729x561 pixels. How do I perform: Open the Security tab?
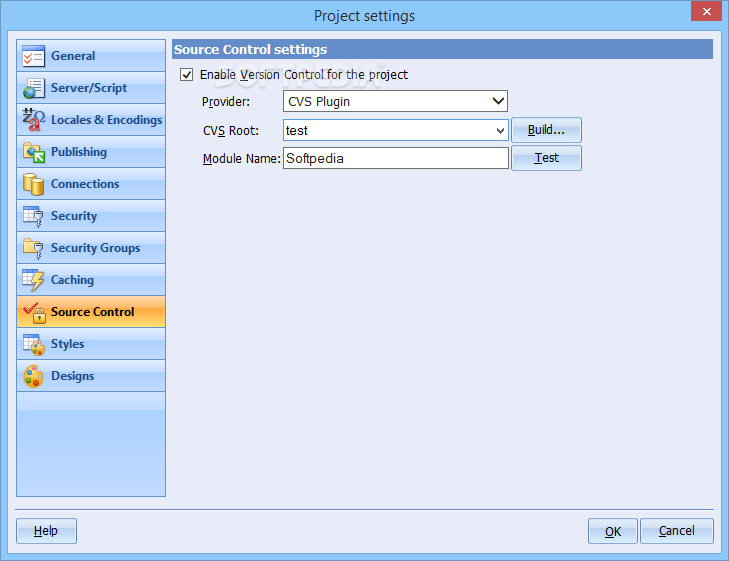[x=91, y=216]
